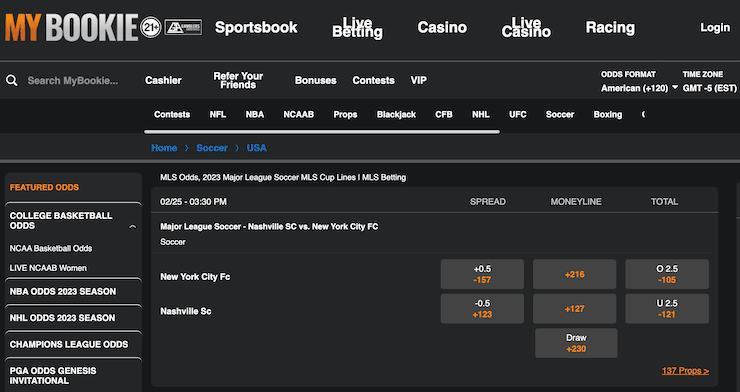Open Live Betting from top navigation
Viewport: 740px width, 392px height.
pyautogui.click(x=357, y=27)
